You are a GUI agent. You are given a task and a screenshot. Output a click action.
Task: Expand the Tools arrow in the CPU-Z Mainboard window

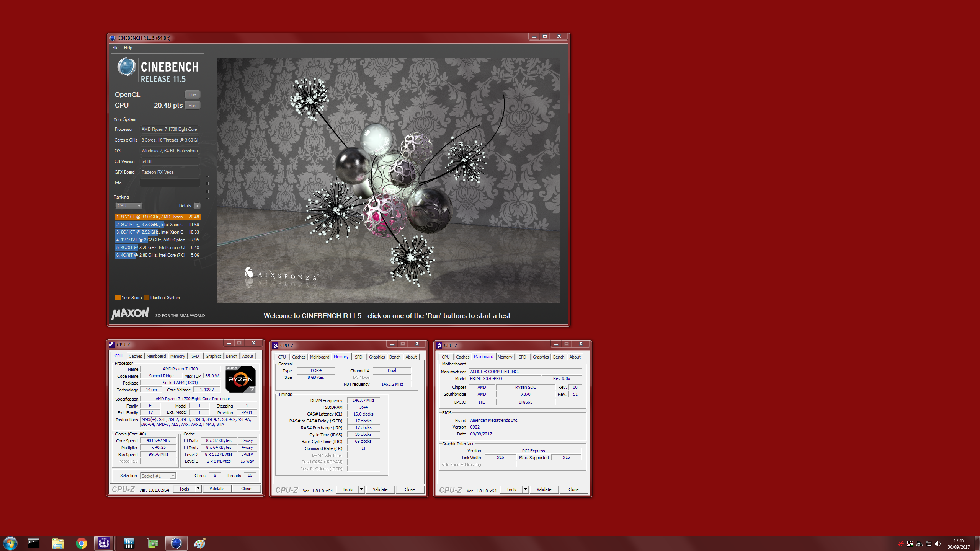(525, 489)
